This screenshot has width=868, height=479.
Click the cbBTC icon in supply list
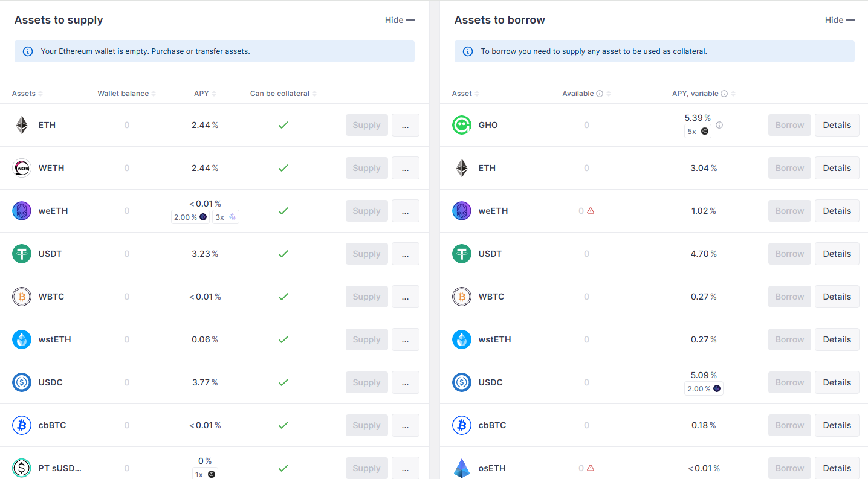[22, 425]
